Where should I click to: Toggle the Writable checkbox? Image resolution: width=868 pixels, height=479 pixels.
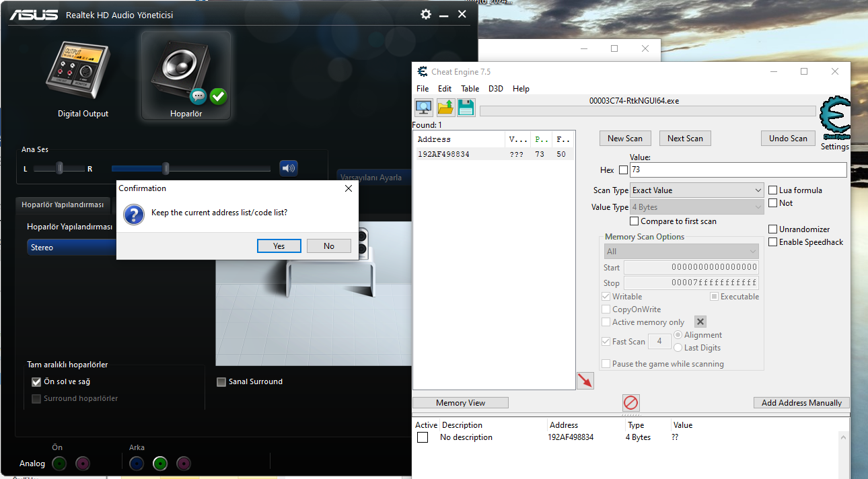[x=606, y=297]
